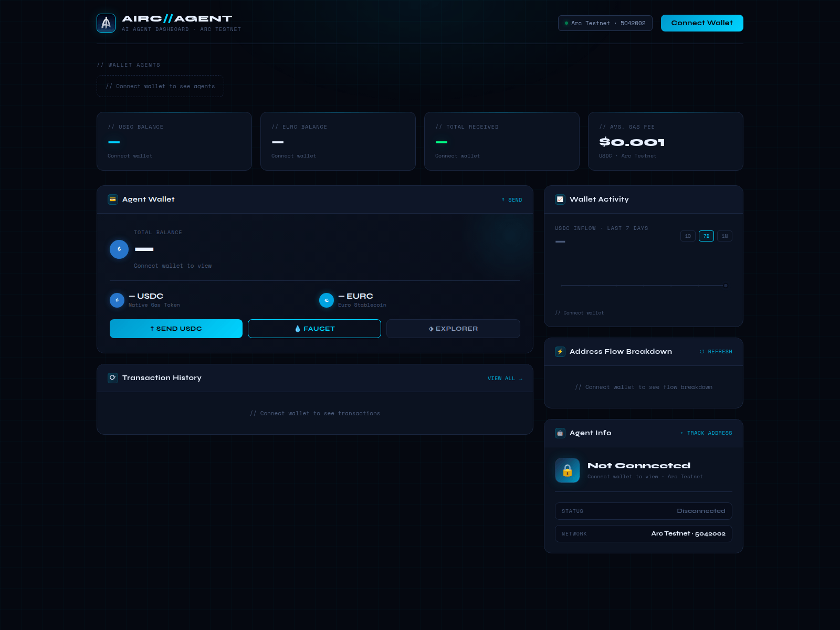Click 'Connect wallet to see flow breakdown' text
The image size is (840, 630).
[644, 387]
